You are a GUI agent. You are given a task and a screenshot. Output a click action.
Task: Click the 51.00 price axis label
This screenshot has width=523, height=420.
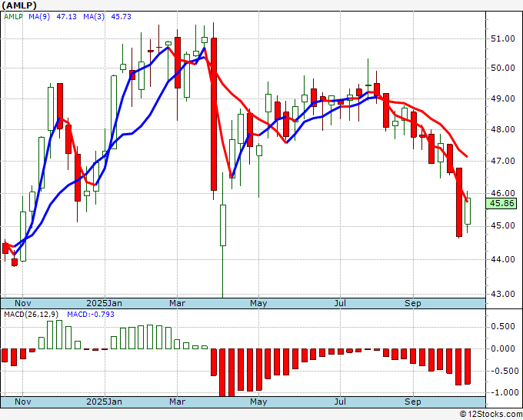tap(502, 38)
